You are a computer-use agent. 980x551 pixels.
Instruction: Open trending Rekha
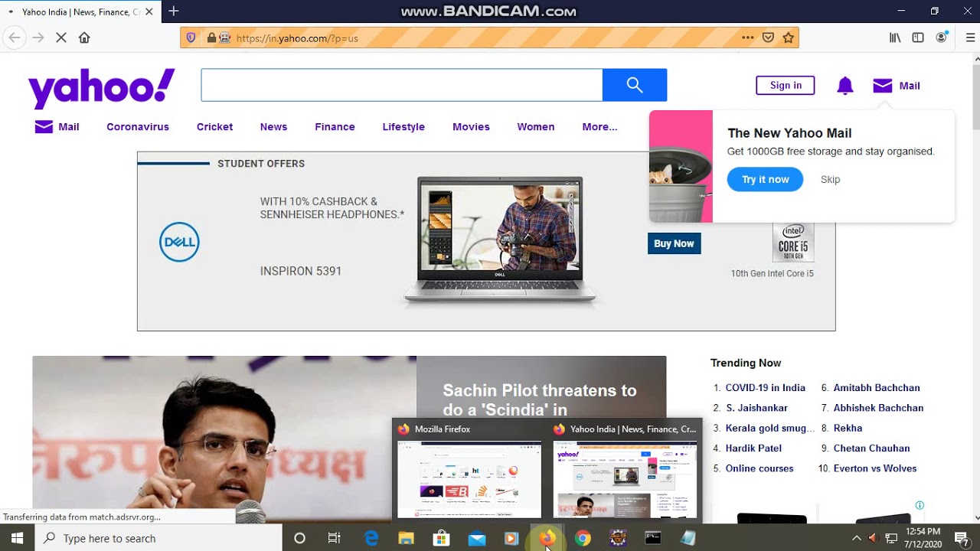pyautogui.click(x=848, y=429)
